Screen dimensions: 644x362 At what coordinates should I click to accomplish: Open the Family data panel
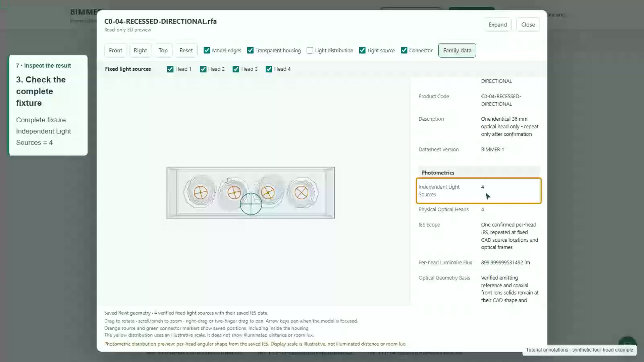pyautogui.click(x=457, y=50)
